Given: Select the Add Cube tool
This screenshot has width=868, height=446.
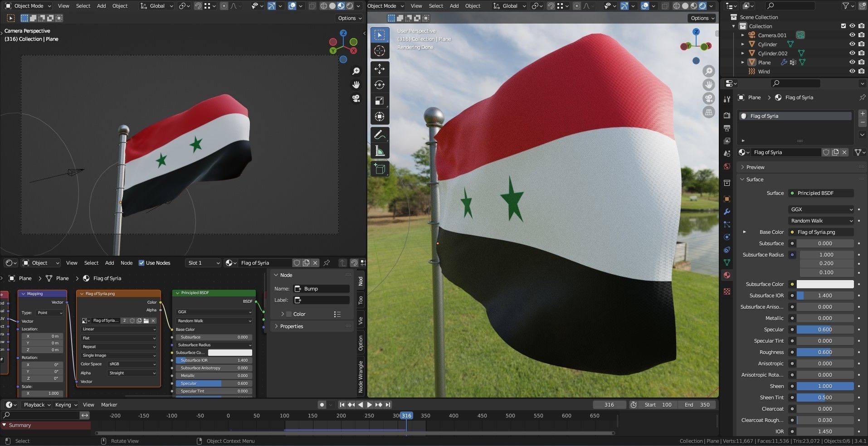Looking at the screenshot, I should click(x=380, y=169).
